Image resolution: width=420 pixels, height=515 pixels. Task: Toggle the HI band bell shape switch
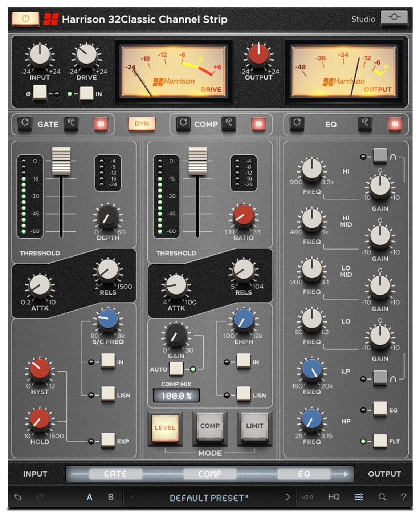click(x=380, y=156)
